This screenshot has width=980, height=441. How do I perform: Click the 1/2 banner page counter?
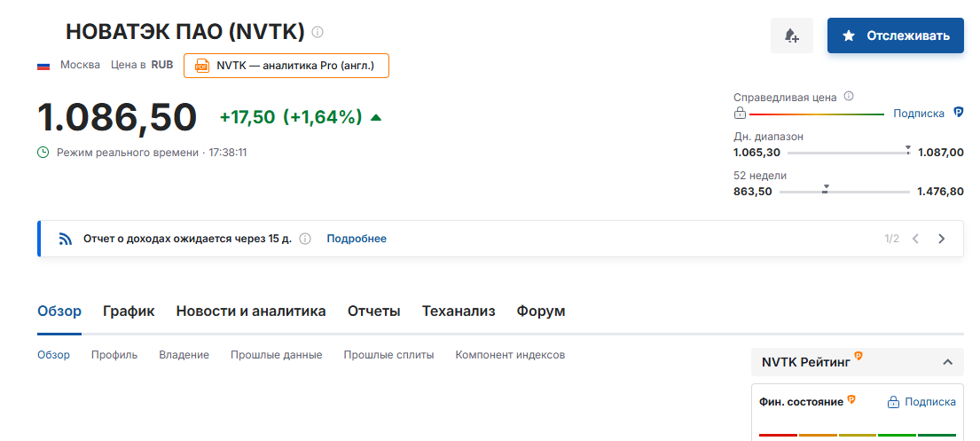(x=892, y=239)
